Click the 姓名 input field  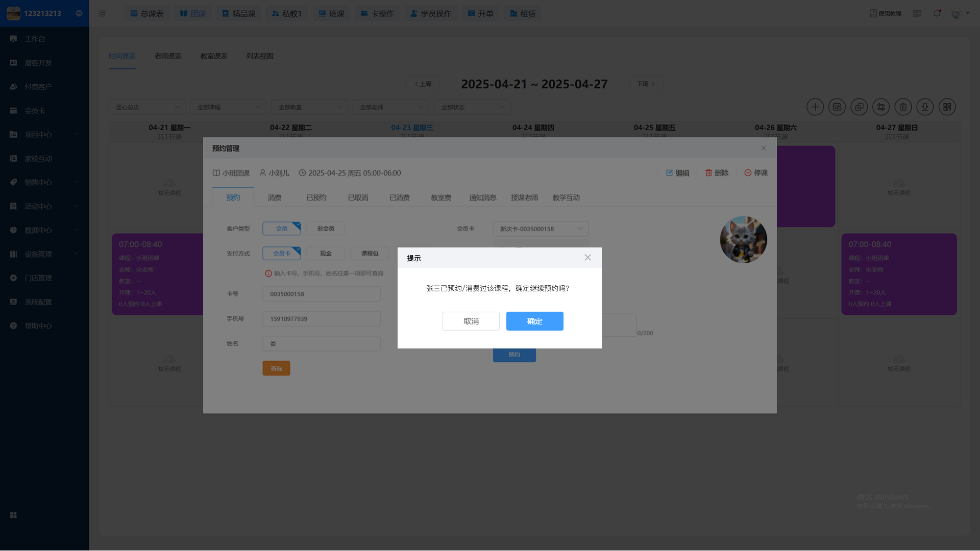[x=322, y=343]
